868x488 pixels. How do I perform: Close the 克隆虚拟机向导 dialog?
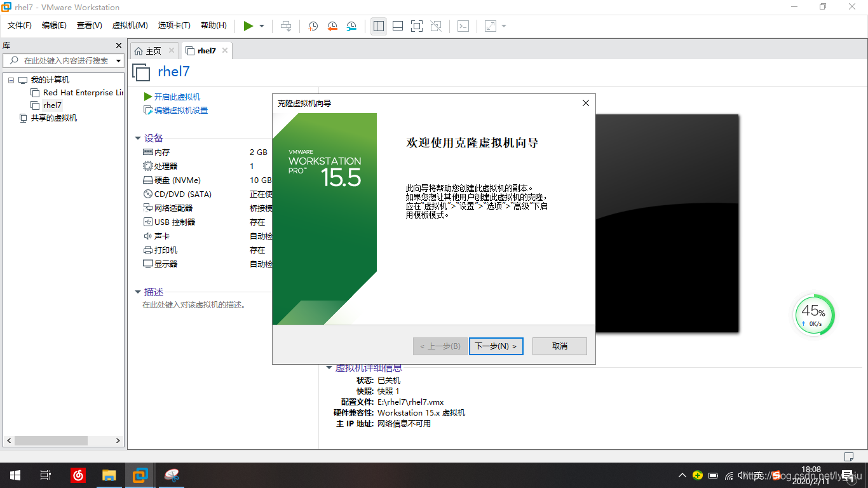(x=586, y=103)
